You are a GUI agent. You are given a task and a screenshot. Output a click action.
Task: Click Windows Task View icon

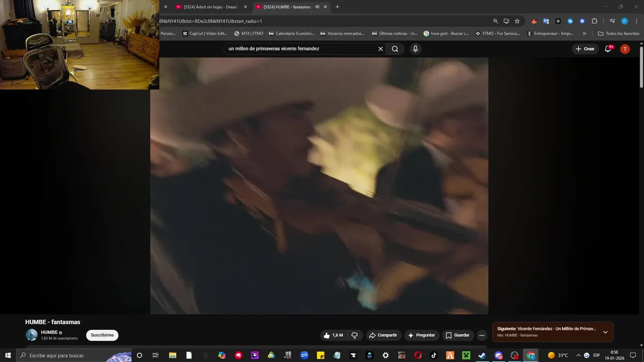coord(155,355)
